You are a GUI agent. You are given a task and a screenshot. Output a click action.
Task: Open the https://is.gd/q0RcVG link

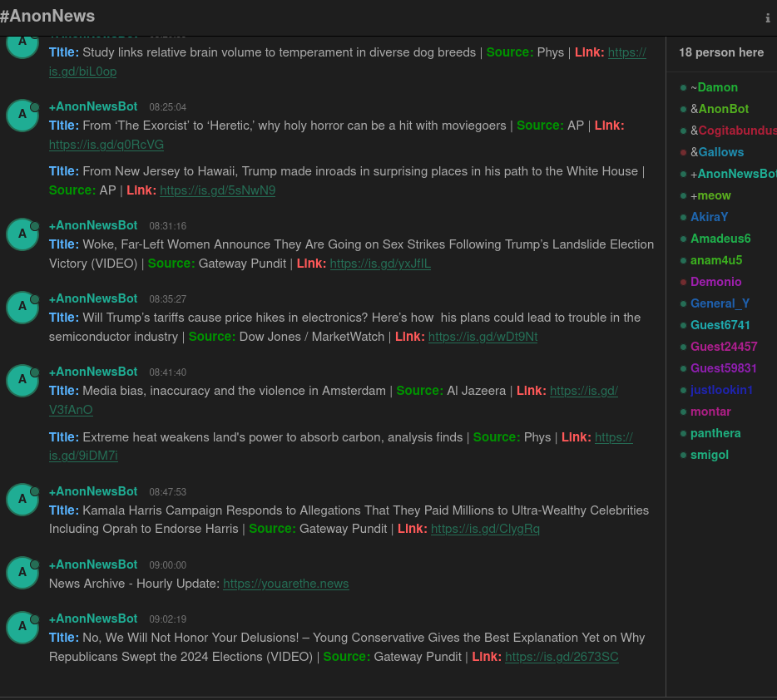click(106, 145)
